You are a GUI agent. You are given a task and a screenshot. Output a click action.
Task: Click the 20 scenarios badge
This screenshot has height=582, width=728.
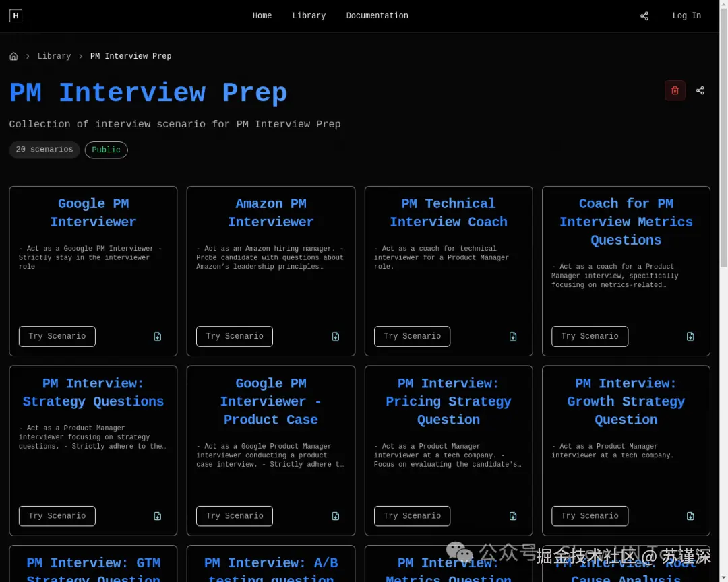pos(44,150)
